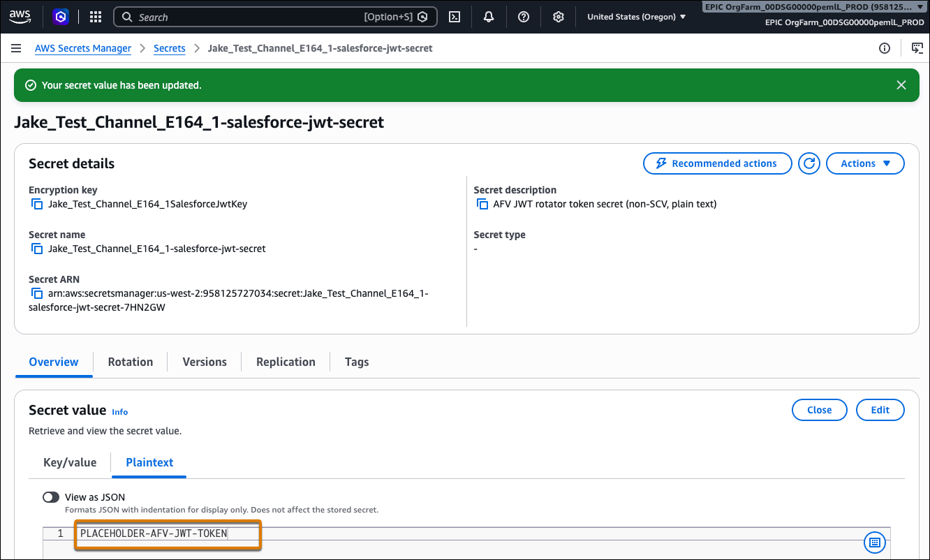Click Close in Secret value panel

coord(820,410)
